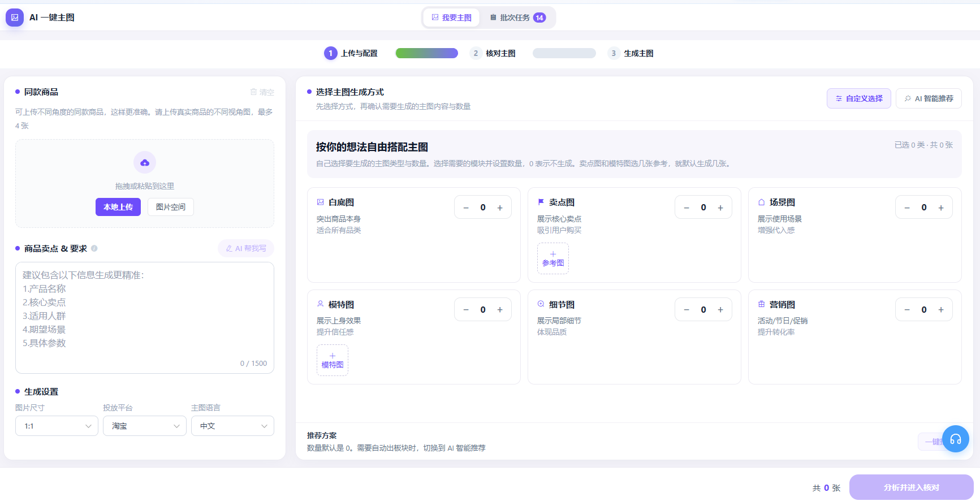Decrease 细节图 quantity with minus
Viewport: 980px width, 501px height.
(687, 309)
